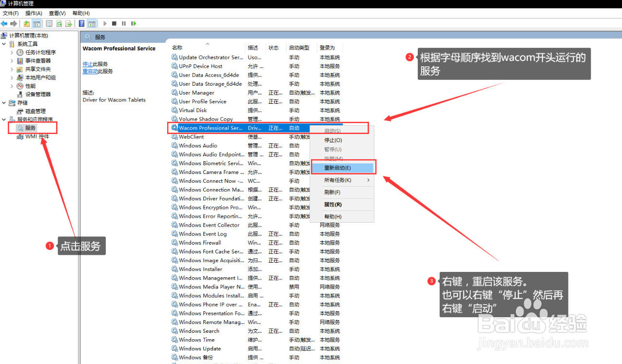Select the Windows Time service row
Viewport: 622px width, 364px height.
click(x=256, y=340)
